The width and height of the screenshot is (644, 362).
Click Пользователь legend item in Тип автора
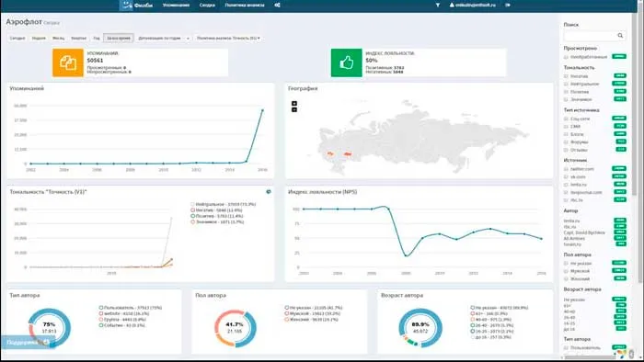(131, 308)
